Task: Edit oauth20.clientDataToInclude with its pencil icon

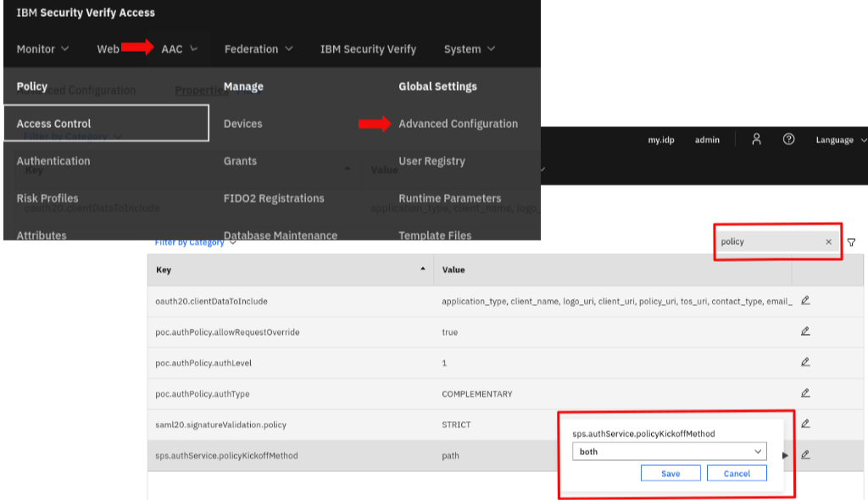Action: point(805,301)
